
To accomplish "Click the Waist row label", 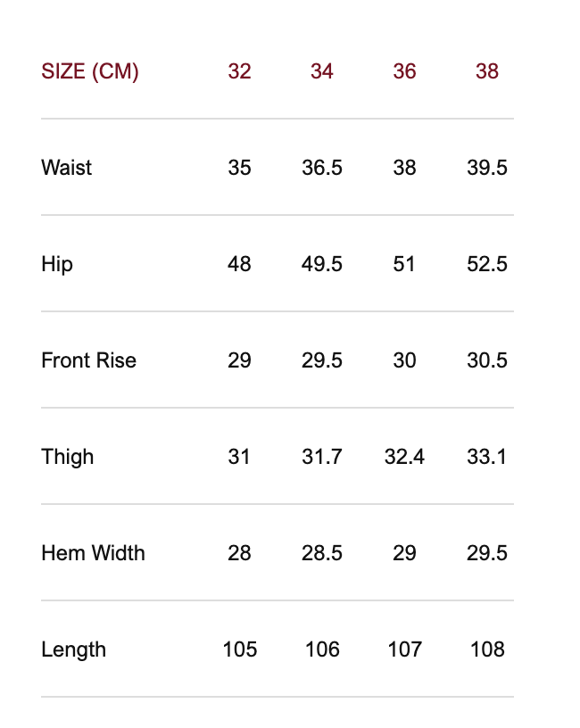I will coord(66,168).
